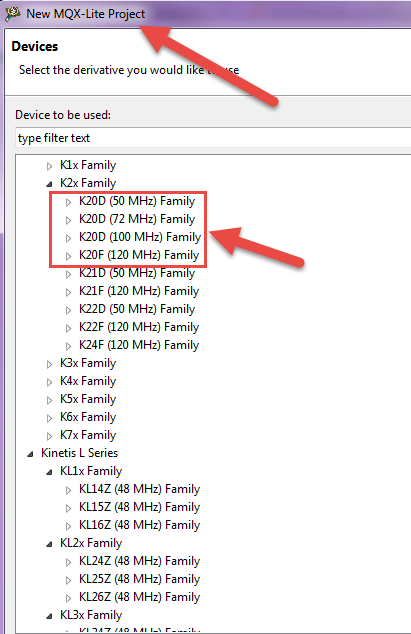This screenshot has height=634, width=411.
Task: Select 'K22F (120 MHz) Family' row
Action: coord(139,327)
